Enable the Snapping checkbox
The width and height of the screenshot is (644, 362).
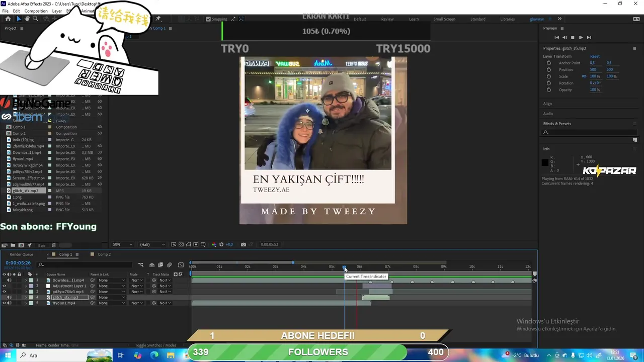tap(208, 19)
